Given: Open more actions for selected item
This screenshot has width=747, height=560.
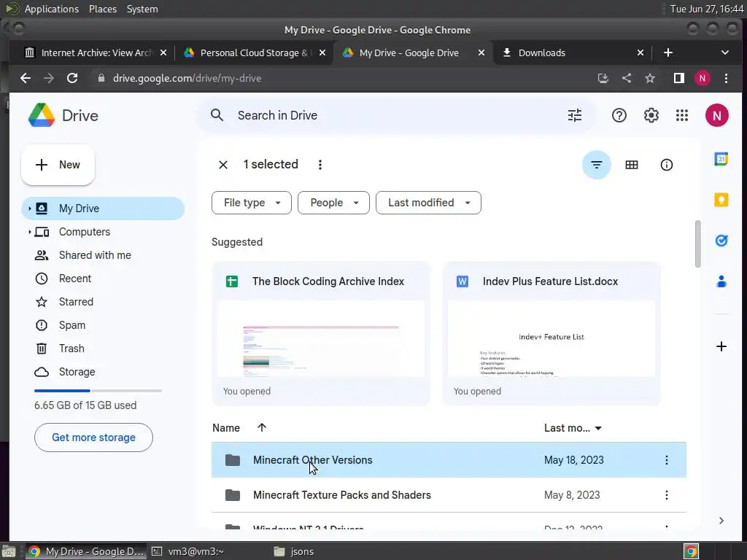Looking at the screenshot, I should click(x=320, y=165).
